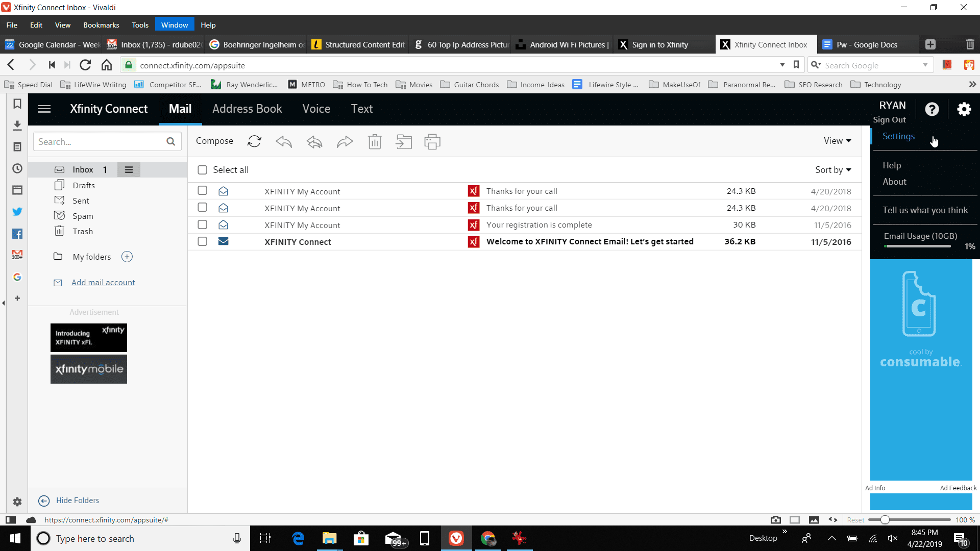Switch to Voice tab
980x551 pixels.
316,109
